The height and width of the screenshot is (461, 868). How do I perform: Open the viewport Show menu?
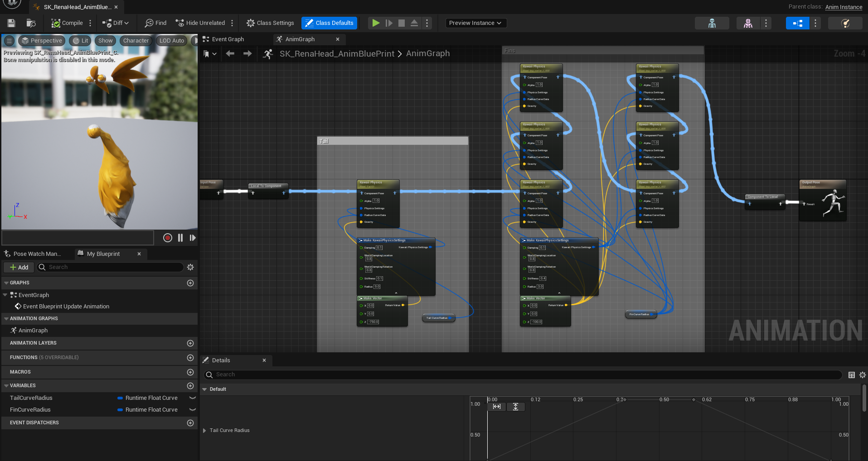(106, 41)
